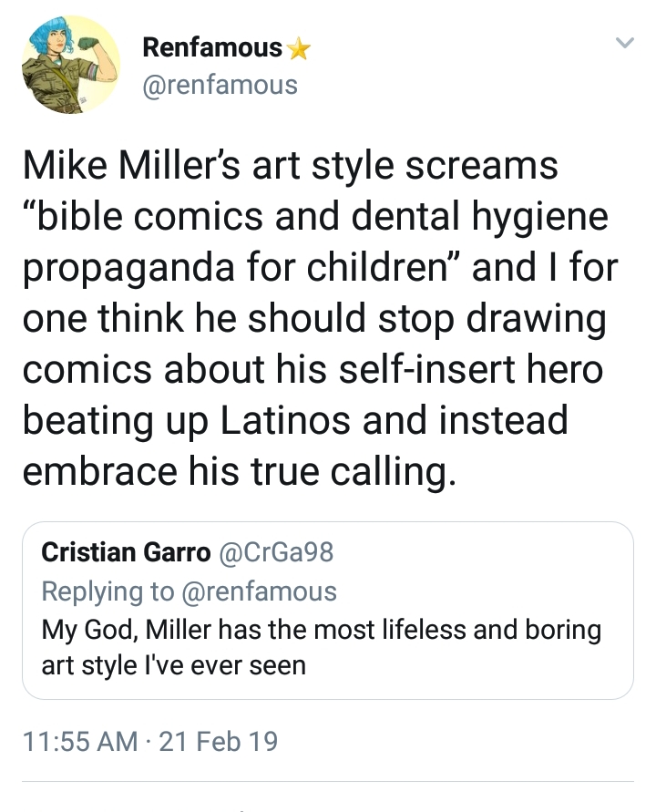Tap the 'comics about his self-insert hero' line
The width and height of the screenshot is (656, 812).
click(313, 370)
